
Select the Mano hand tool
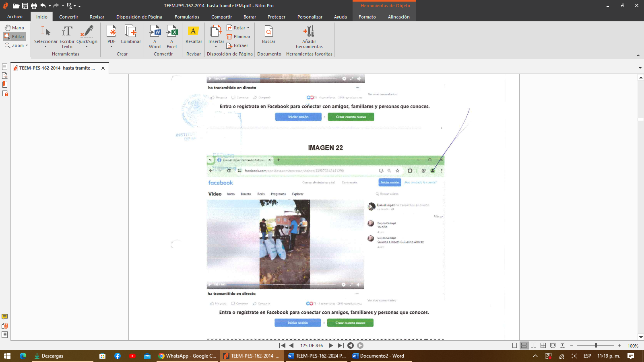[14, 28]
